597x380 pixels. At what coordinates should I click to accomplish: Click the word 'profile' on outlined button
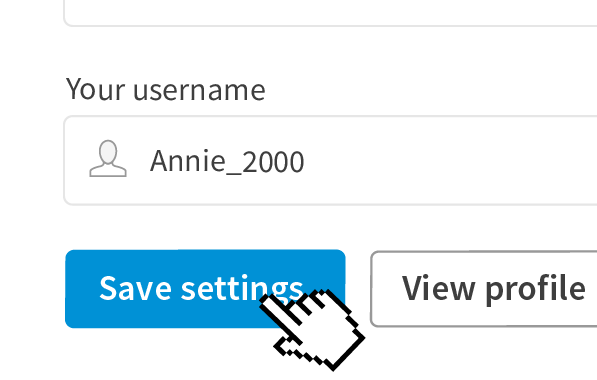[x=536, y=289]
